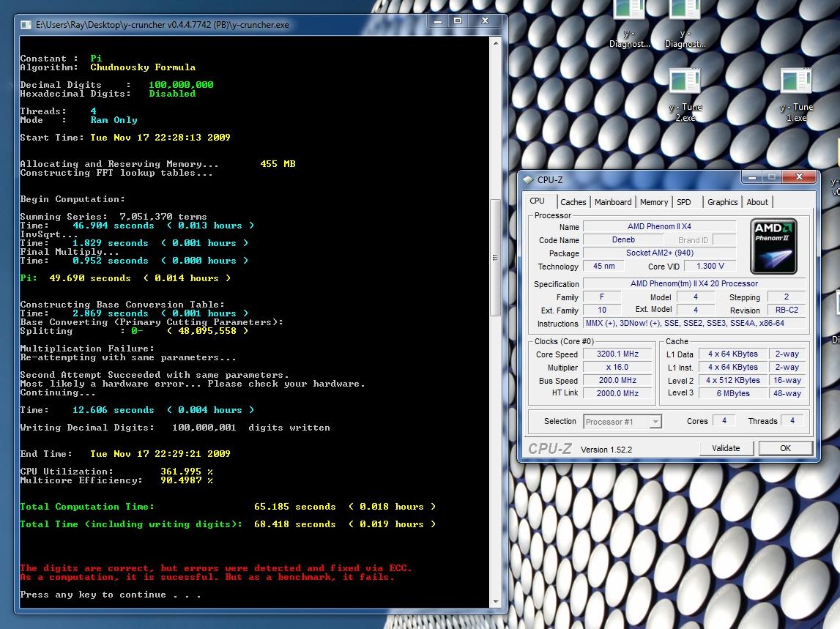Click the OK button in CPU-Z
Viewport: 840px width, 629px height.
click(785, 448)
